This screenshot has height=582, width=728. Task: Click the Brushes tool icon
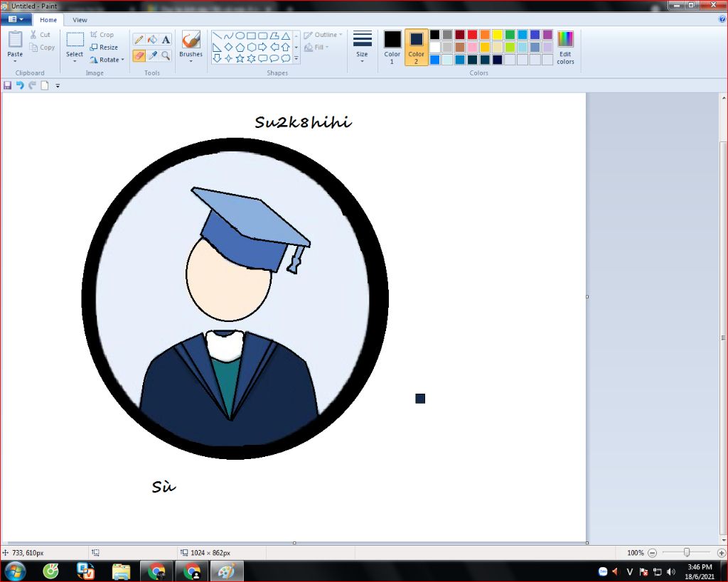(191, 40)
